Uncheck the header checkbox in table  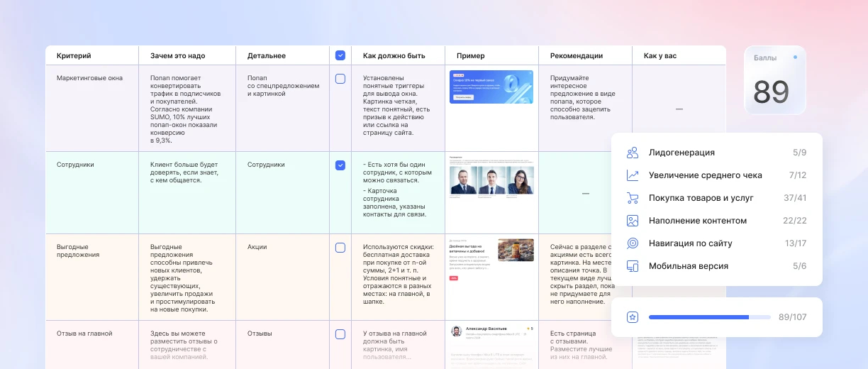pyautogui.click(x=340, y=55)
